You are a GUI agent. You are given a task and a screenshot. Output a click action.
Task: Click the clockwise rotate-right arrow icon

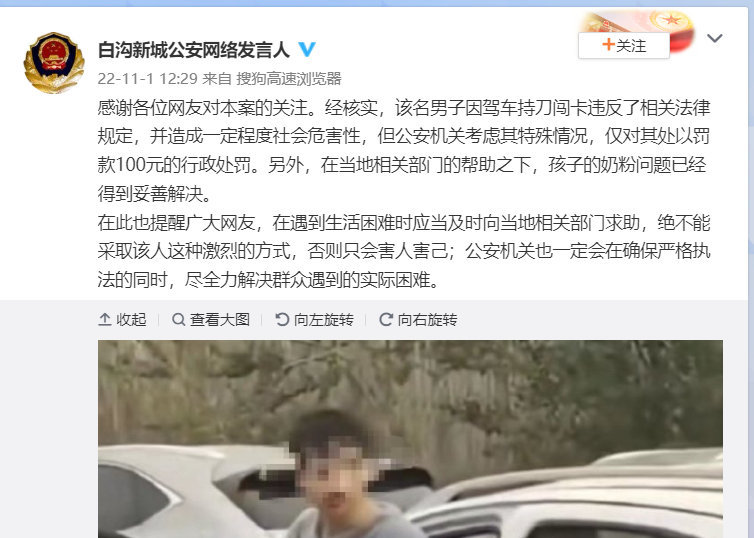point(386,319)
